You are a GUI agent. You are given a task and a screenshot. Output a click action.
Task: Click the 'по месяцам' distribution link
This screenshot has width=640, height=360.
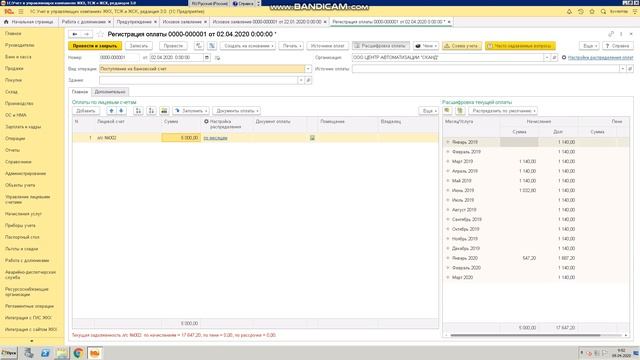(x=216, y=138)
